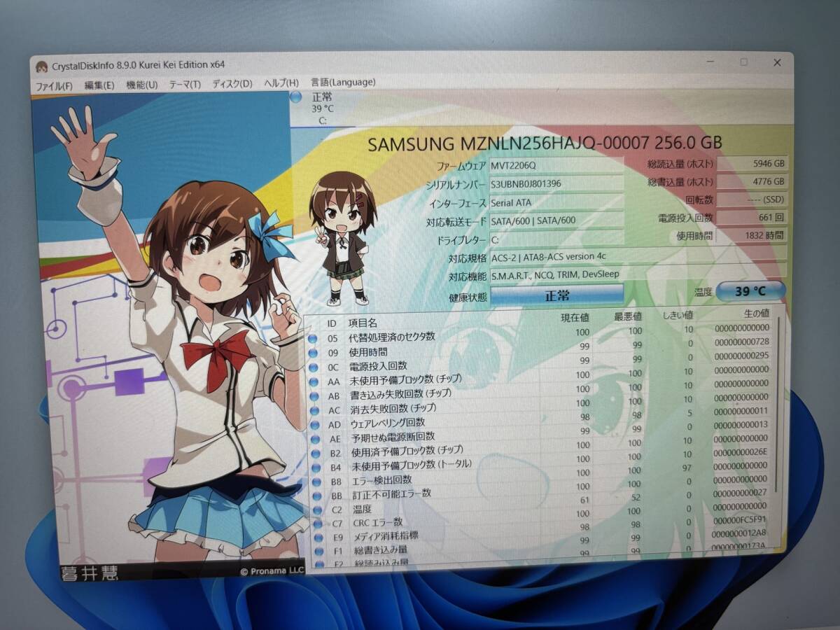Click the SAMSUNG MZNLN256HAJQ-00007 256.0 GB title
Screen dimensions: 840x630
(545, 143)
